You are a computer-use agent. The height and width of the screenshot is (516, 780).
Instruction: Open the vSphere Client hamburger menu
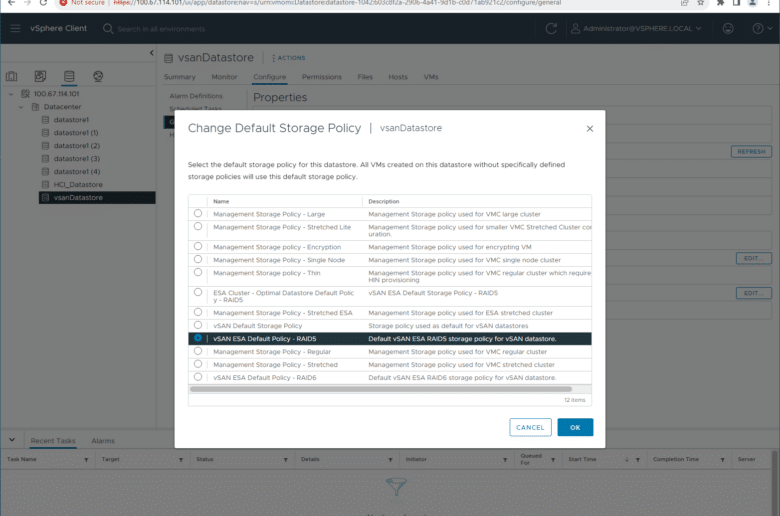tap(15, 28)
